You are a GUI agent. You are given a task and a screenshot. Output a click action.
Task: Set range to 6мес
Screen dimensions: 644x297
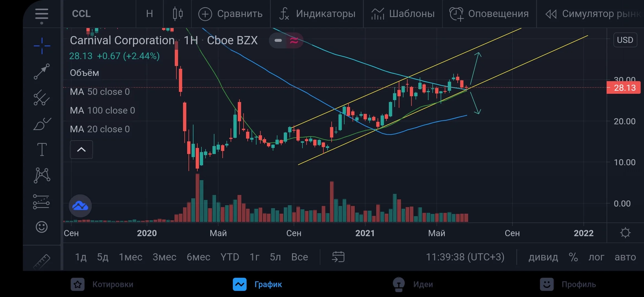coord(198,257)
